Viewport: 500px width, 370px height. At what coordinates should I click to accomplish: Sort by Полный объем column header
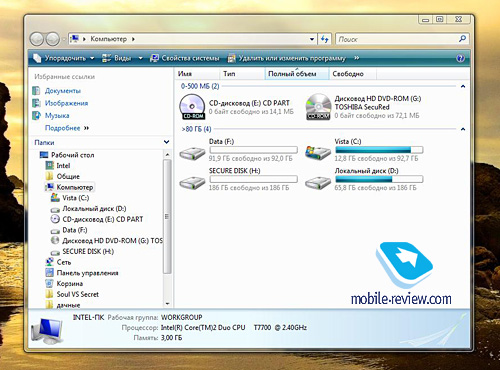297,74
